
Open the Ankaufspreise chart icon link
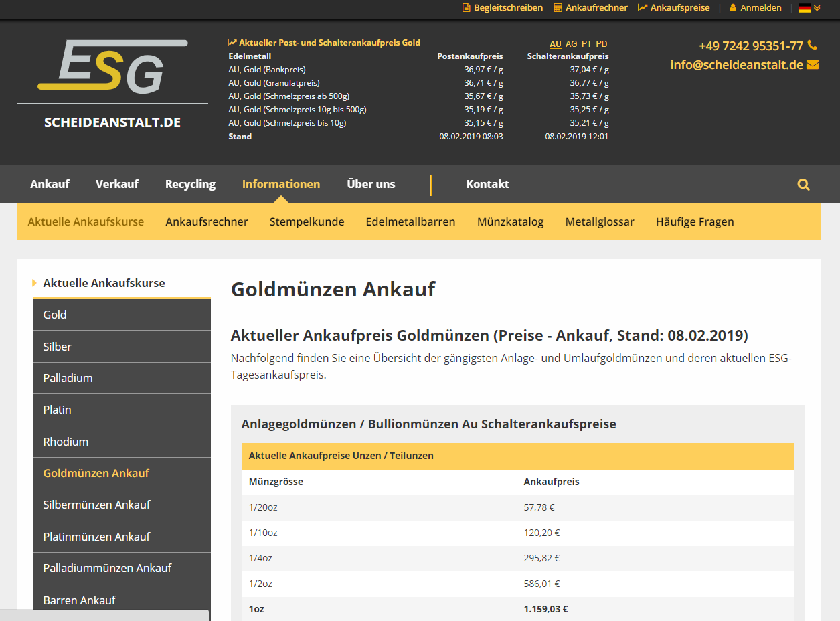tap(643, 8)
